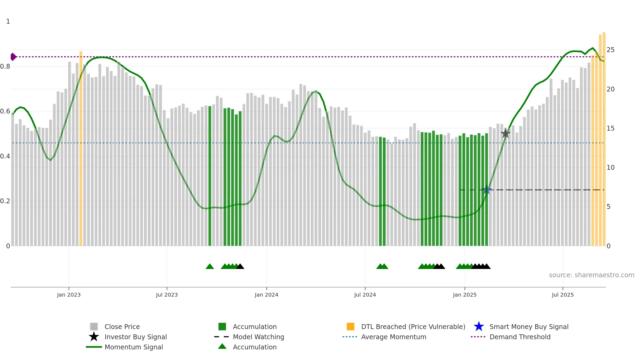The height and width of the screenshot is (362, 644).
Task: Click the blue Smart Money Buy Signal star on chart
Action: pyautogui.click(x=486, y=190)
